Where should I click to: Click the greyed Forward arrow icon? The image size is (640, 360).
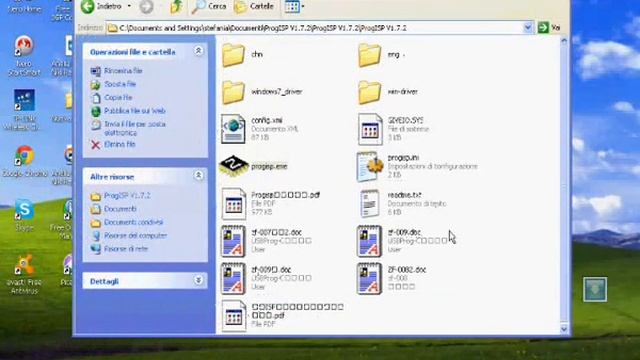[x=146, y=7]
